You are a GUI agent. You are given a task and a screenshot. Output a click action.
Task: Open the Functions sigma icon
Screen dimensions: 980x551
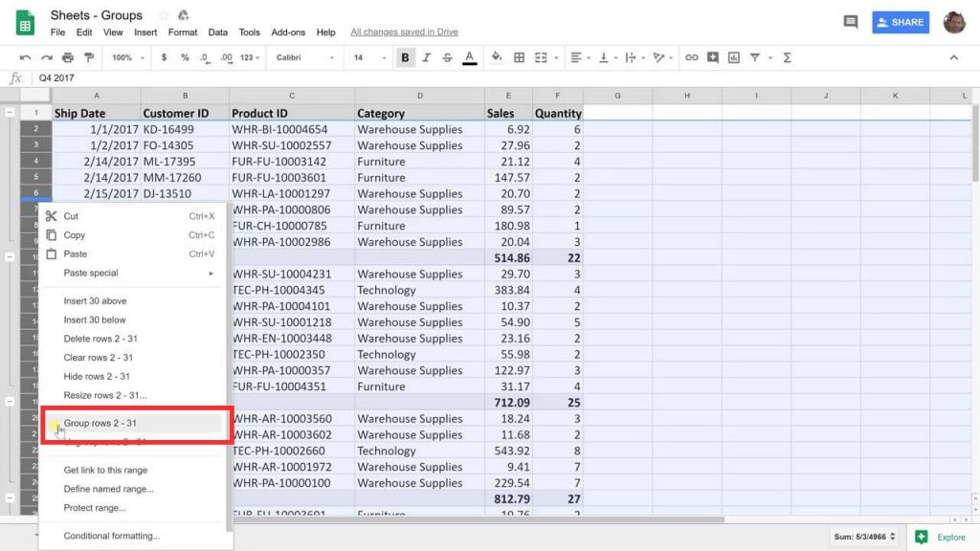coord(787,58)
